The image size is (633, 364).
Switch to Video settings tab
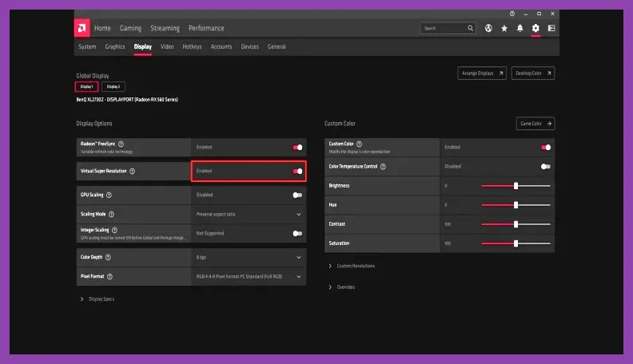(x=167, y=47)
